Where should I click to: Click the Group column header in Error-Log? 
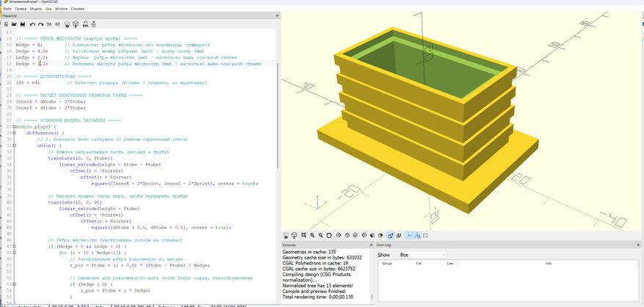coord(386,263)
